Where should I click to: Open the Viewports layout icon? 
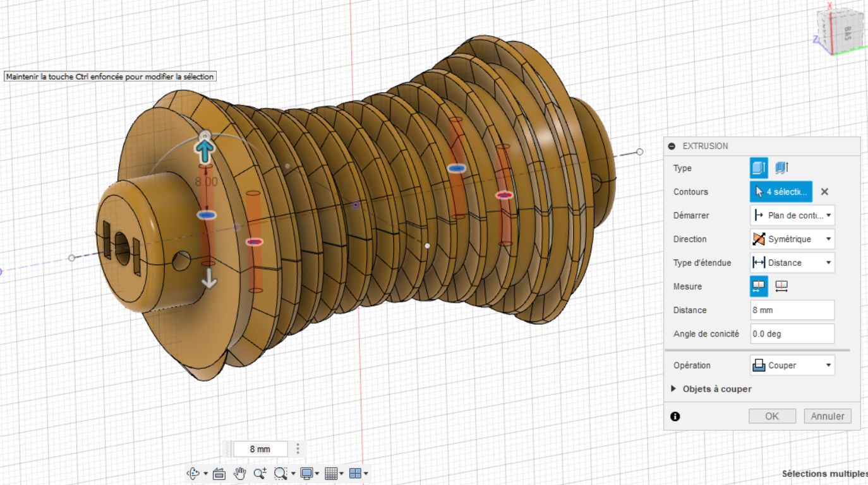point(355,473)
